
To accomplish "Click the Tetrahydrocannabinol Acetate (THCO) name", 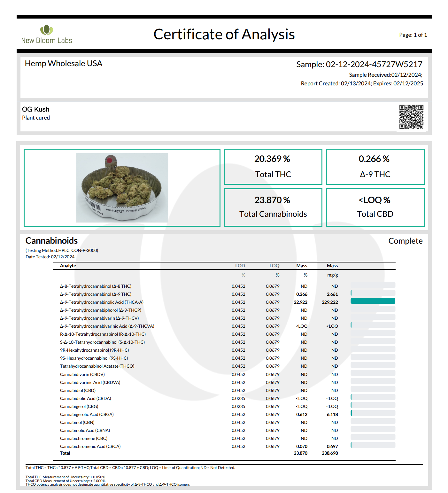I will coord(97,366).
